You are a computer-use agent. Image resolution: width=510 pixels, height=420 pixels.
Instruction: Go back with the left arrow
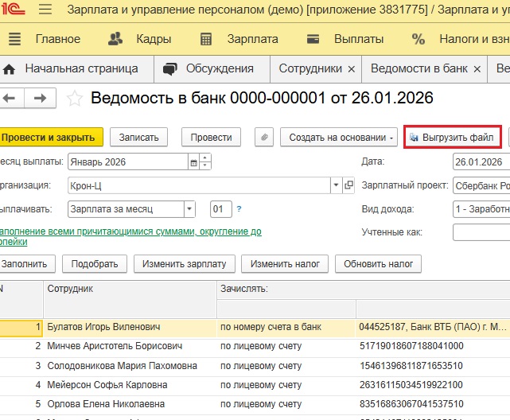10,98
